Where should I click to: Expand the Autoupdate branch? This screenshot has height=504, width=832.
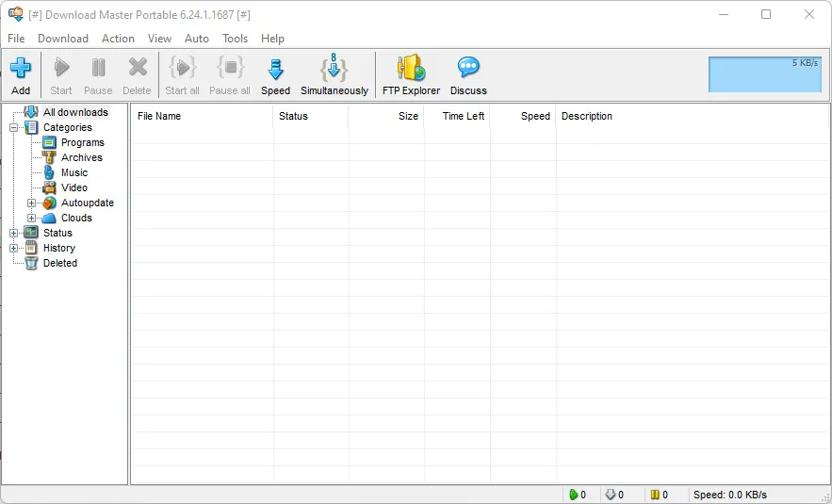(32, 203)
